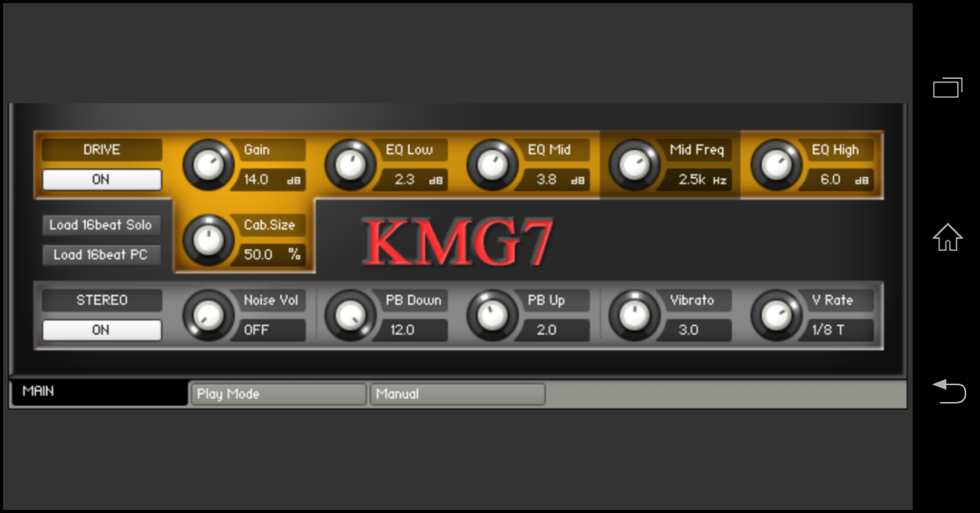Click the EQ Mid knob

tap(492, 165)
